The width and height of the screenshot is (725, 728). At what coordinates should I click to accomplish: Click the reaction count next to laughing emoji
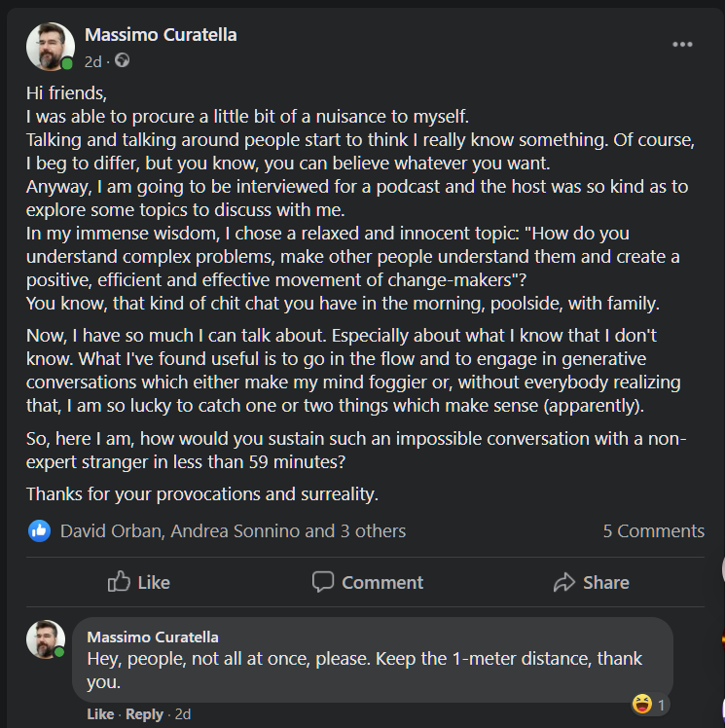(662, 704)
